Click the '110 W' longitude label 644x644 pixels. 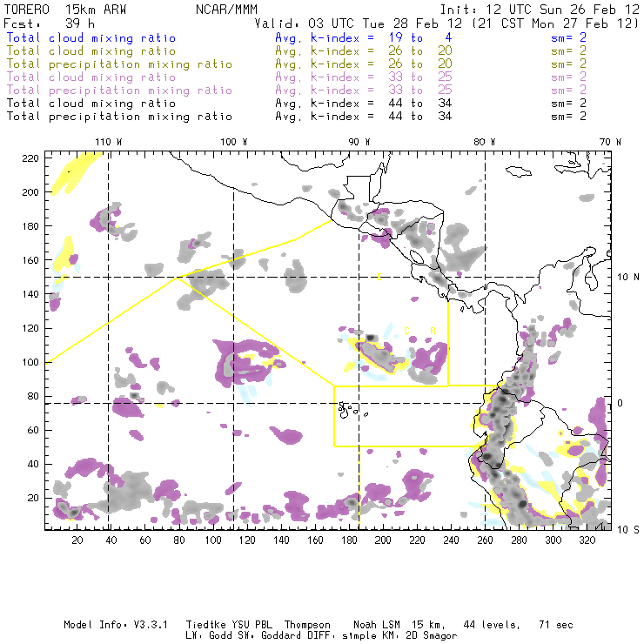[109, 142]
